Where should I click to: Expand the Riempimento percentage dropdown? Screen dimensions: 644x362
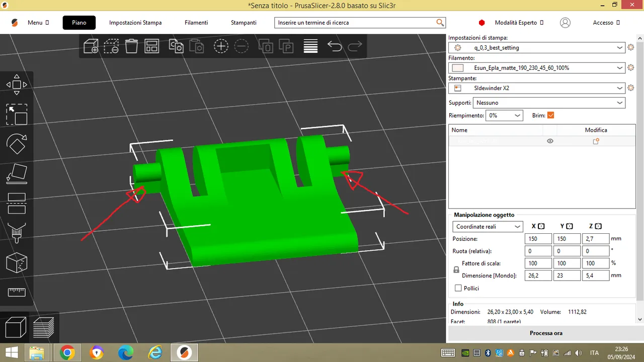point(504,115)
